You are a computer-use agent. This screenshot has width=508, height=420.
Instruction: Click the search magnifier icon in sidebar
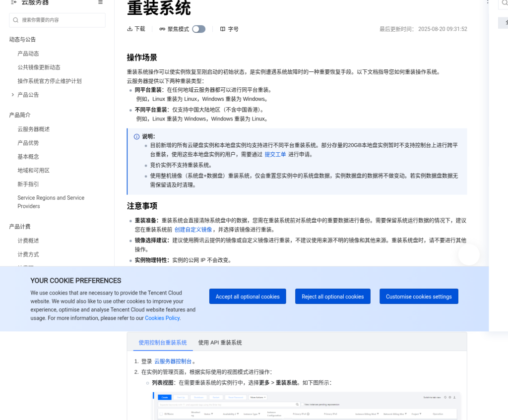pyautogui.click(x=15, y=20)
